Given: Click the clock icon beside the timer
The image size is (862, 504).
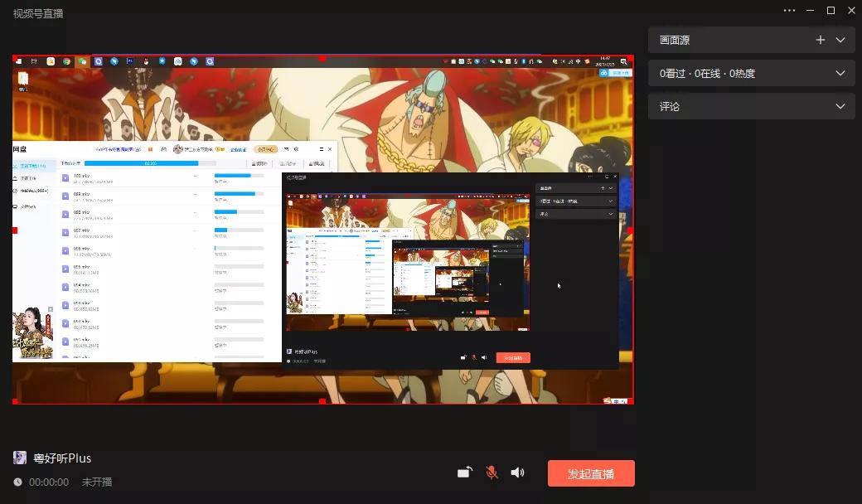Looking at the screenshot, I should tap(18, 482).
